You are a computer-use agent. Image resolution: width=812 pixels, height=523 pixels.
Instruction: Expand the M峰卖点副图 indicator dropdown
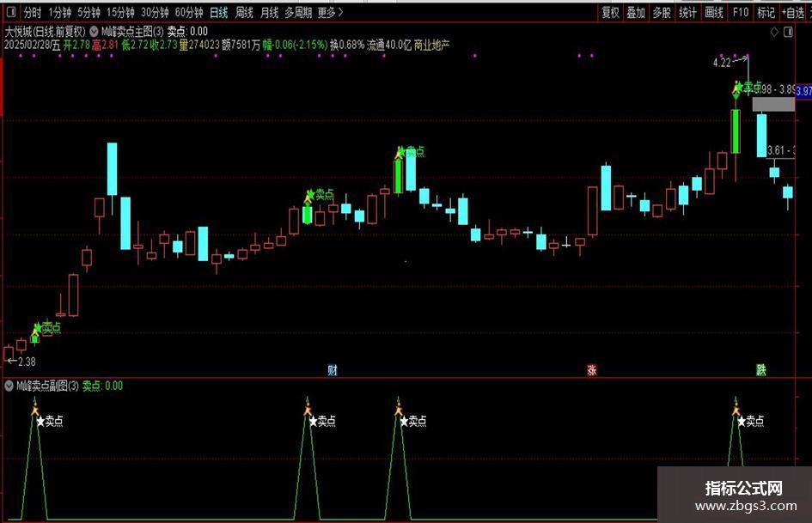9,386
